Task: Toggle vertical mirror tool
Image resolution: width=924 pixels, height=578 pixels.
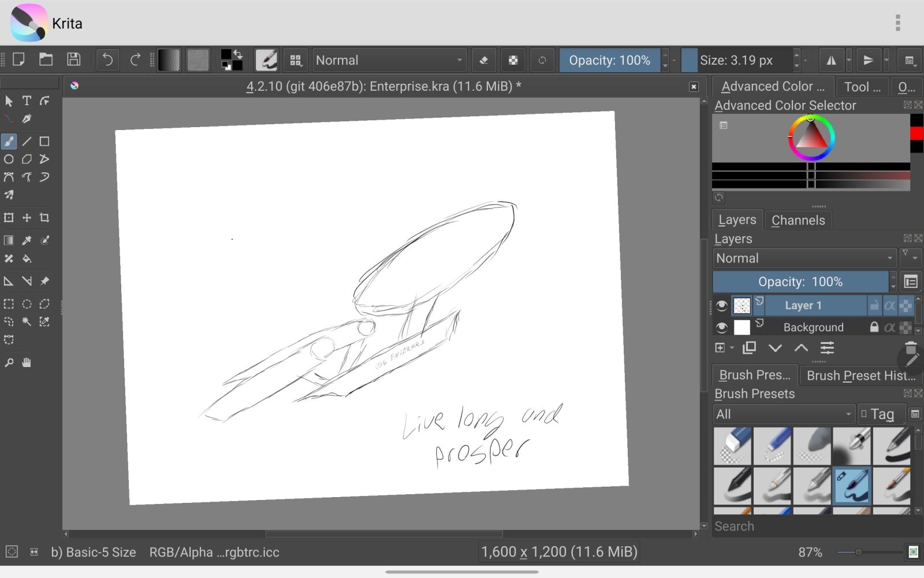Action: 868,60
